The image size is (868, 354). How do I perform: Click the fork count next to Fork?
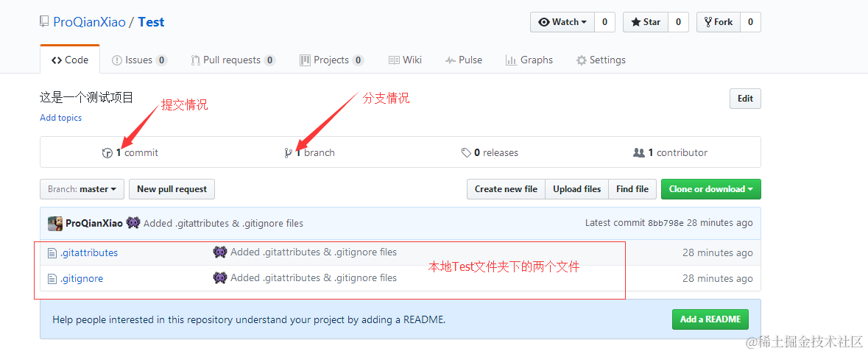pyautogui.click(x=750, y=22)
